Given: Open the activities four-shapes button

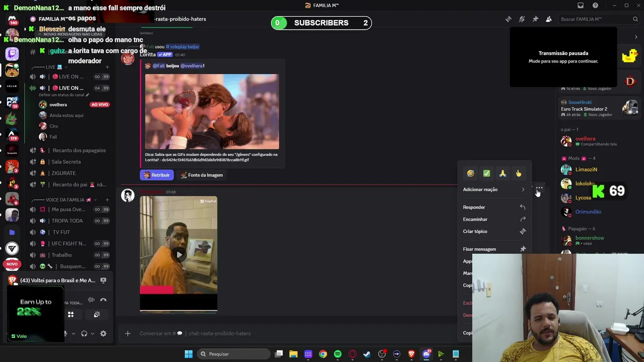Looking at the screenshot, I should pos(71,314).
